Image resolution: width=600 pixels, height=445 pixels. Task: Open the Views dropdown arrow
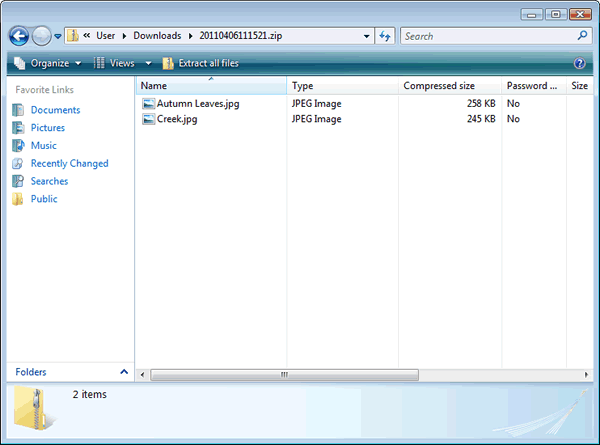coord(148,63)
